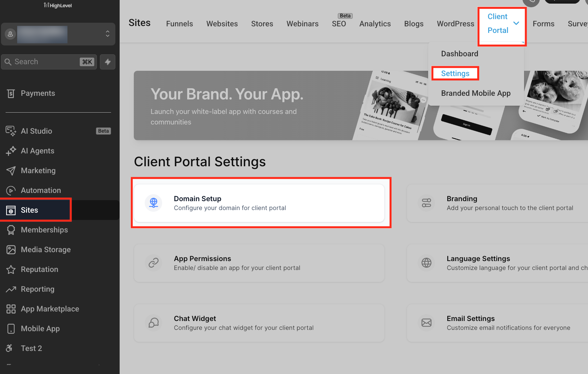
Task: Switch to the Funnels tab
Action: [179, 24]
